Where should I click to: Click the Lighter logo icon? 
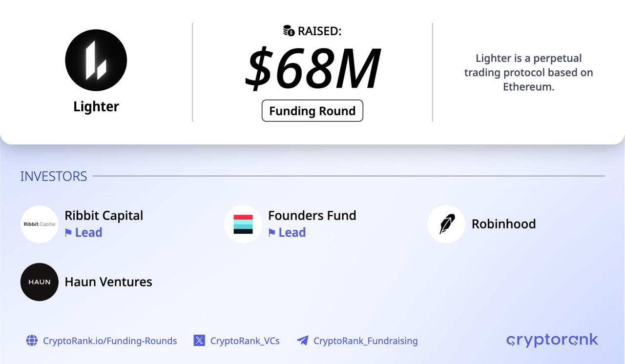96,61
